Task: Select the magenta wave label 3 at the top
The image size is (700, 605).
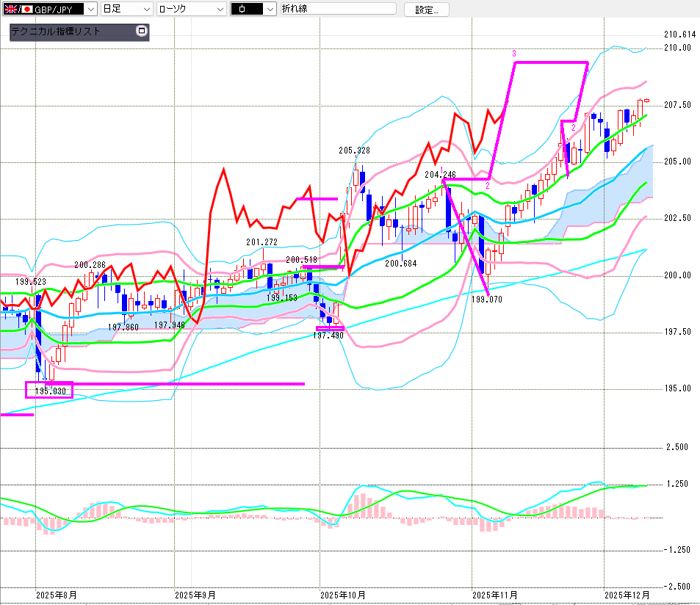Action: coord(514,53)
